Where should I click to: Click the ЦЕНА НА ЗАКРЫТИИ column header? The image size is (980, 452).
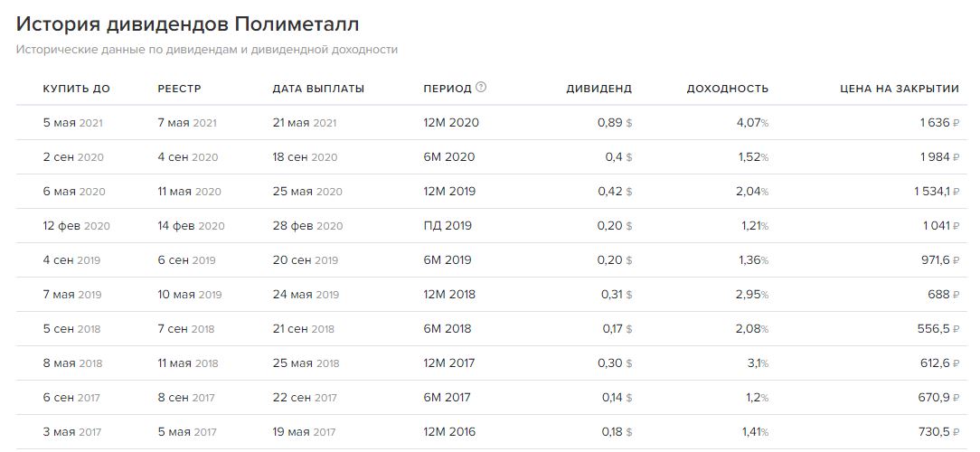tap(899, 89)
